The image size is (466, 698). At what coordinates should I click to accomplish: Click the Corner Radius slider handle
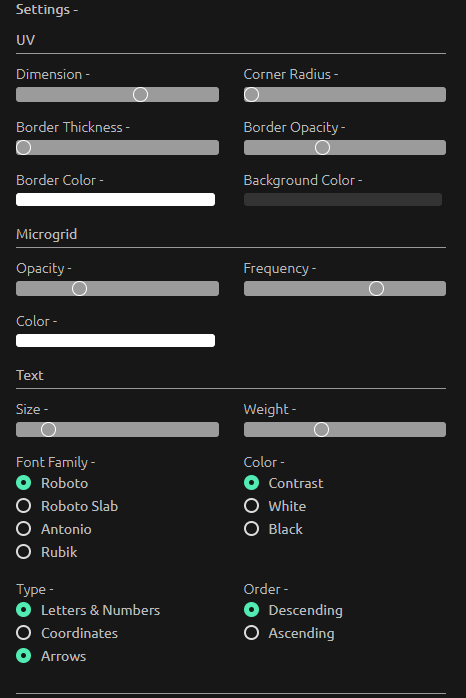point(251,94)
